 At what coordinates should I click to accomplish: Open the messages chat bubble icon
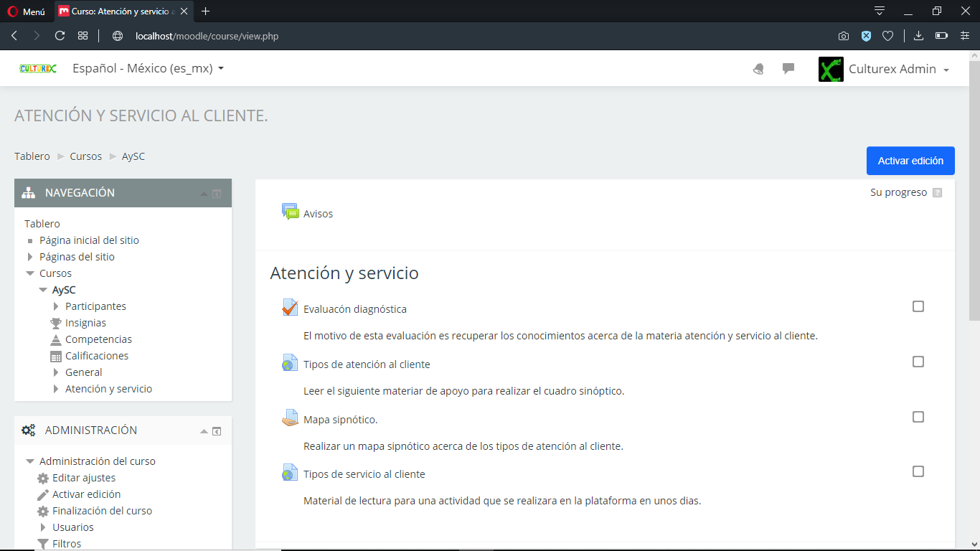click(x=788, y=69)
